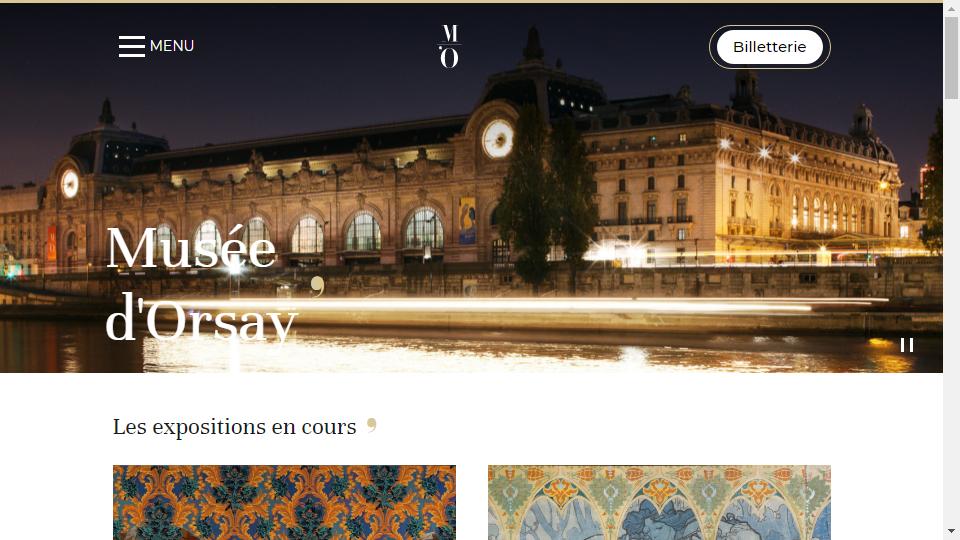
Task: Click the scrollbar down arrow
Action: (951, 531)
